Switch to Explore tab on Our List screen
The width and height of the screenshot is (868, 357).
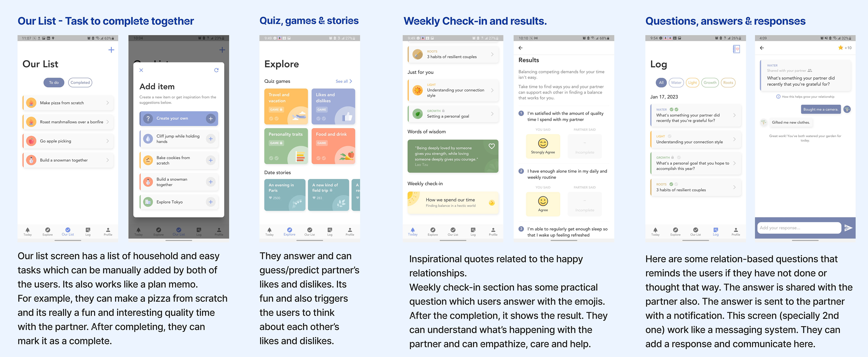[x=47, y=232]
